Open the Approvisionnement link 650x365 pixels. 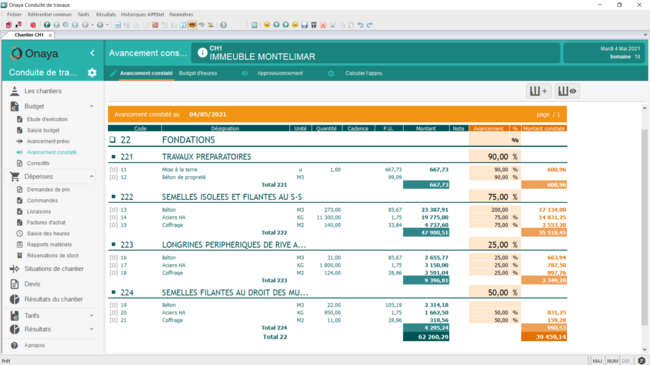280,73
